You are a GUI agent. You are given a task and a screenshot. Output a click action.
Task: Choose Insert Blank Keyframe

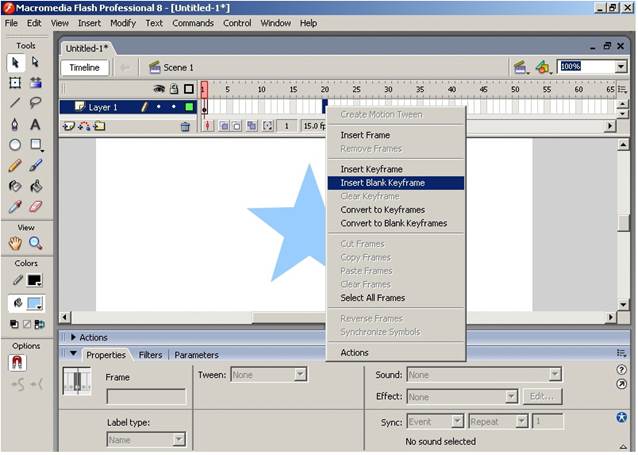point(395,183)
